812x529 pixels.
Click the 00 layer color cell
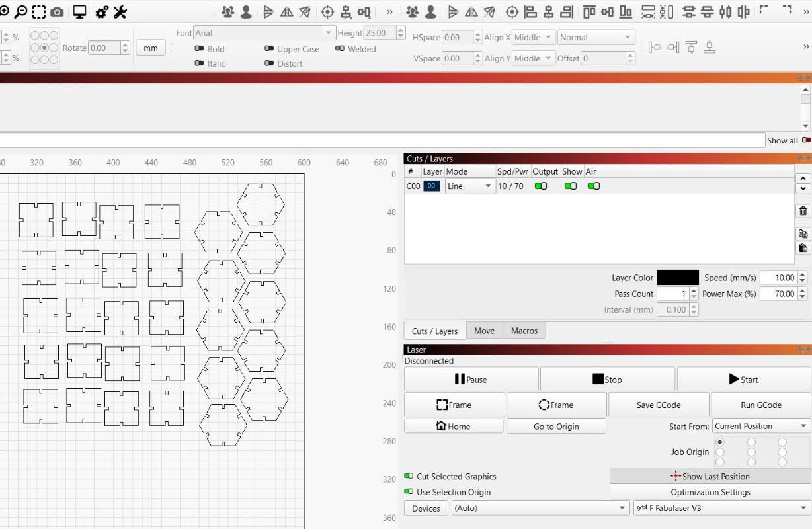point(431,186)
